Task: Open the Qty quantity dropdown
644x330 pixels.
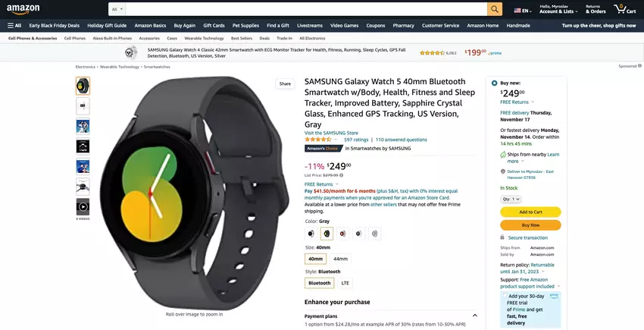Action: click(x=511, y=200)
